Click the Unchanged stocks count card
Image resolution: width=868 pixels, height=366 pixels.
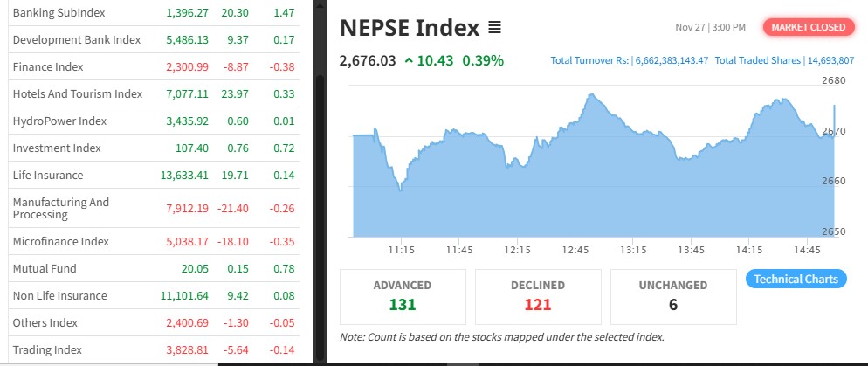click(672, 296)
